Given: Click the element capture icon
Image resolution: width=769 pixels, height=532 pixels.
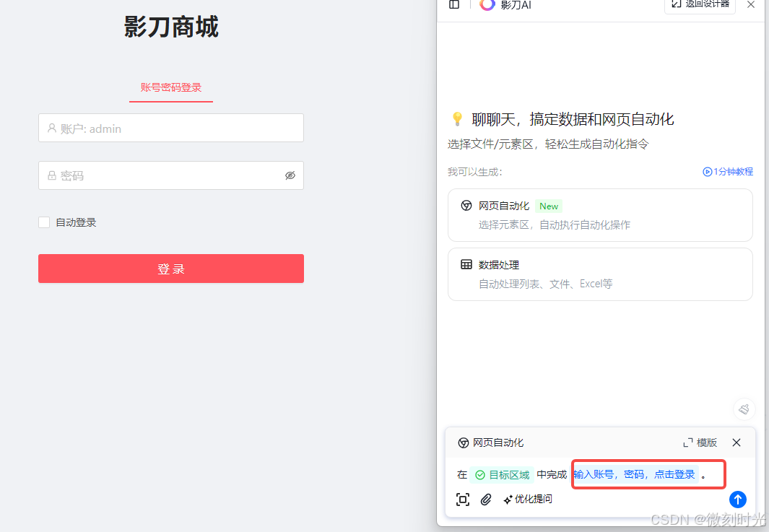Looking at the screenshot, I should (462, 499).
